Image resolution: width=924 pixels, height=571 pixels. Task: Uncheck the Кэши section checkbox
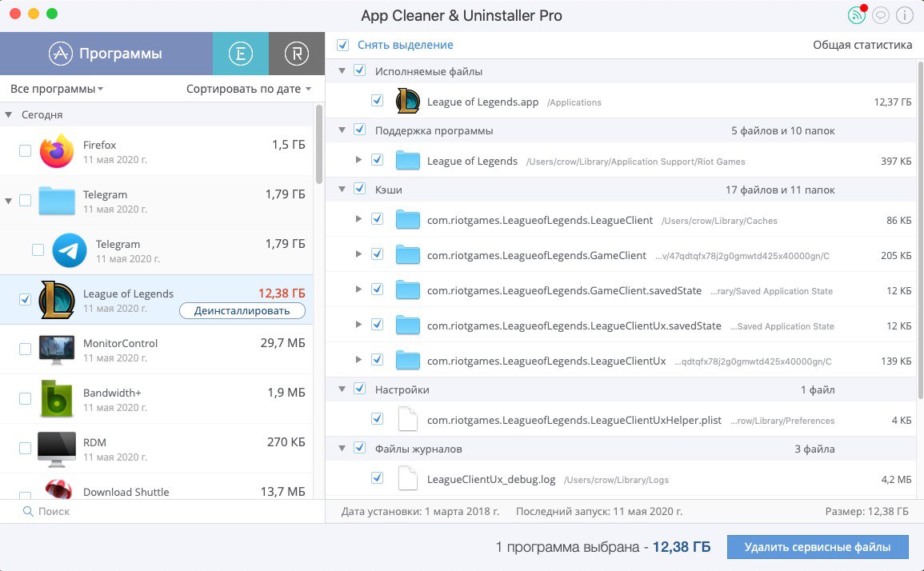click(x=359, y=190)
